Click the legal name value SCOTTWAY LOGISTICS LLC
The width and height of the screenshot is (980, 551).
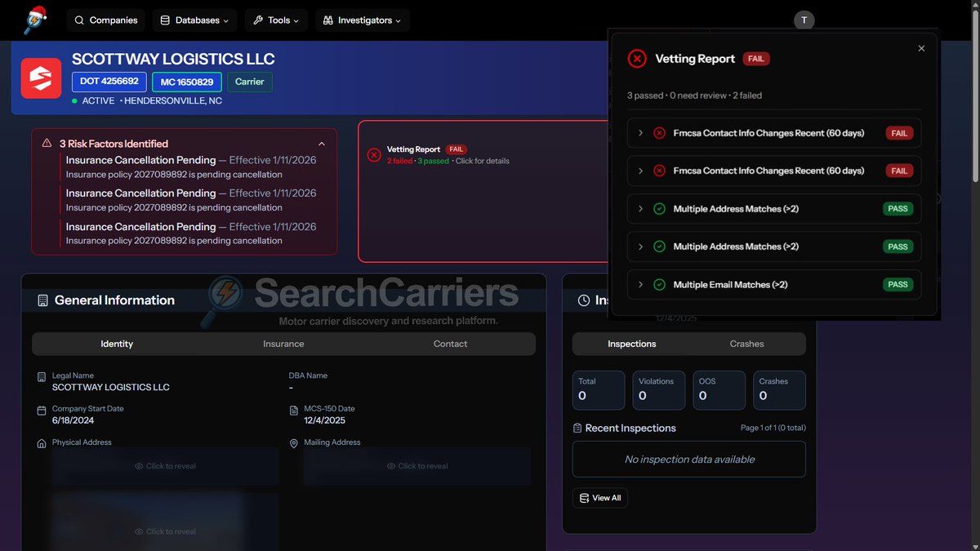pos(111,387)
